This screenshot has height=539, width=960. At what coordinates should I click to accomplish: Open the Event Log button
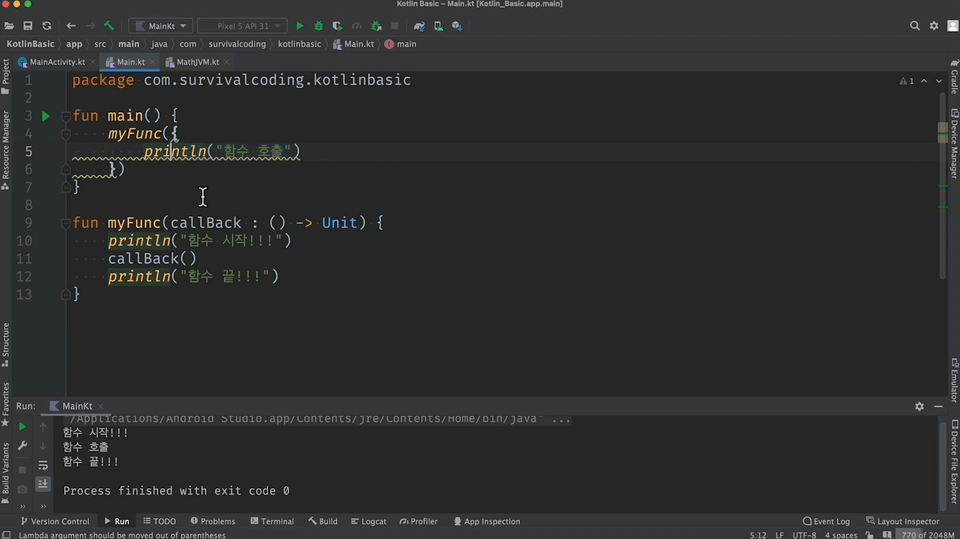click(826, 521)
